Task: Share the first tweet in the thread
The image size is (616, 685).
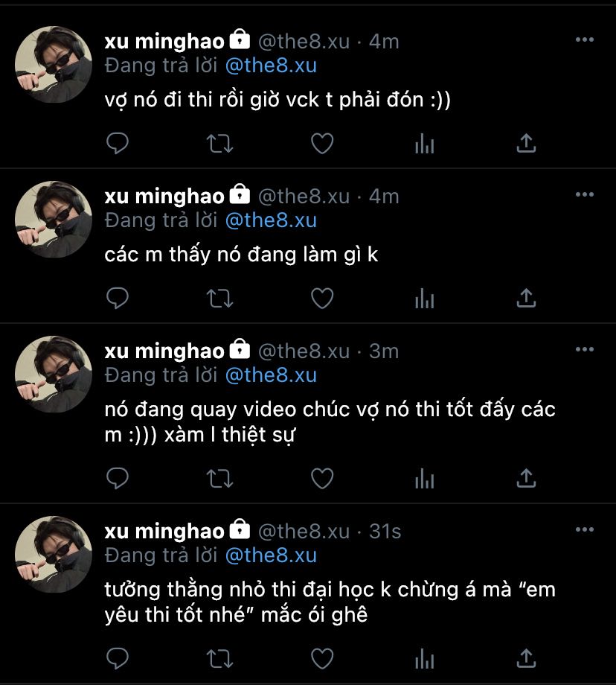Action: point(526,143)
